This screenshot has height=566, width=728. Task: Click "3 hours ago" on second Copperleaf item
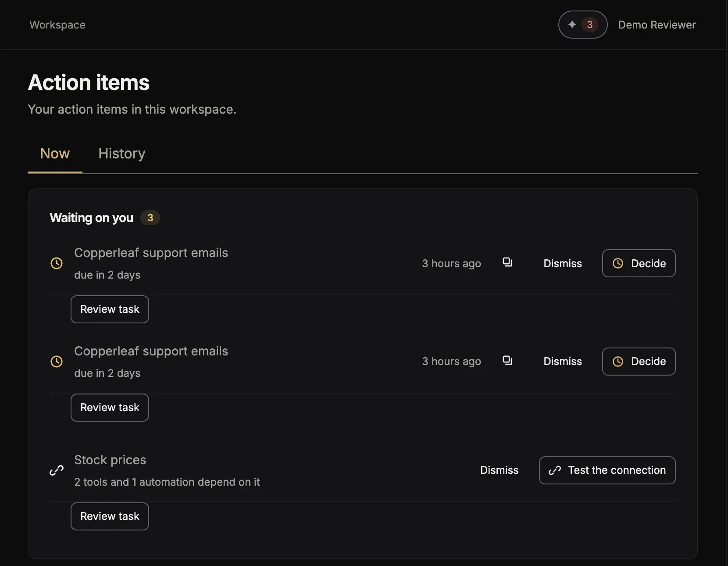451,362
